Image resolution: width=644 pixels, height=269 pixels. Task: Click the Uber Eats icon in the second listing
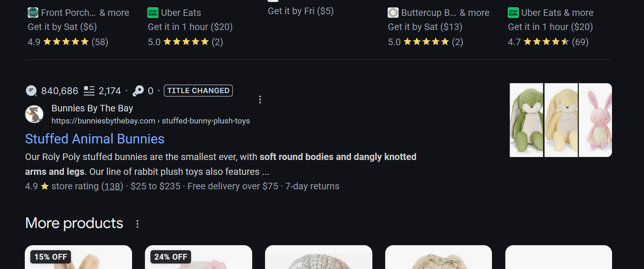(152, 12)
